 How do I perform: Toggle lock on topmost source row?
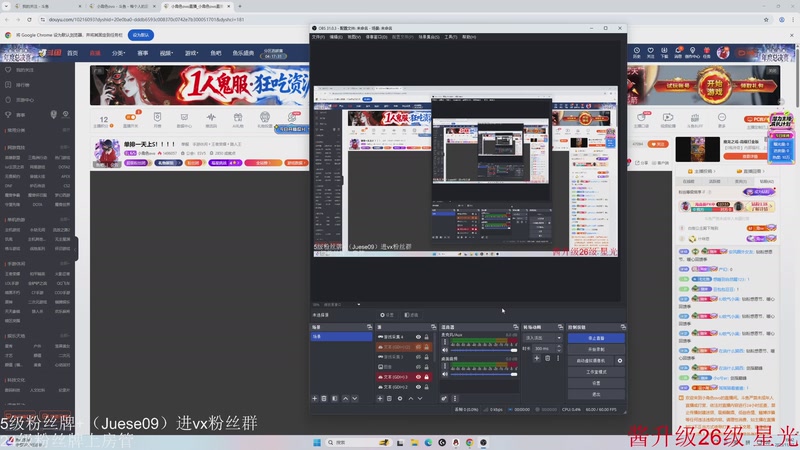[x=427, y=337]
